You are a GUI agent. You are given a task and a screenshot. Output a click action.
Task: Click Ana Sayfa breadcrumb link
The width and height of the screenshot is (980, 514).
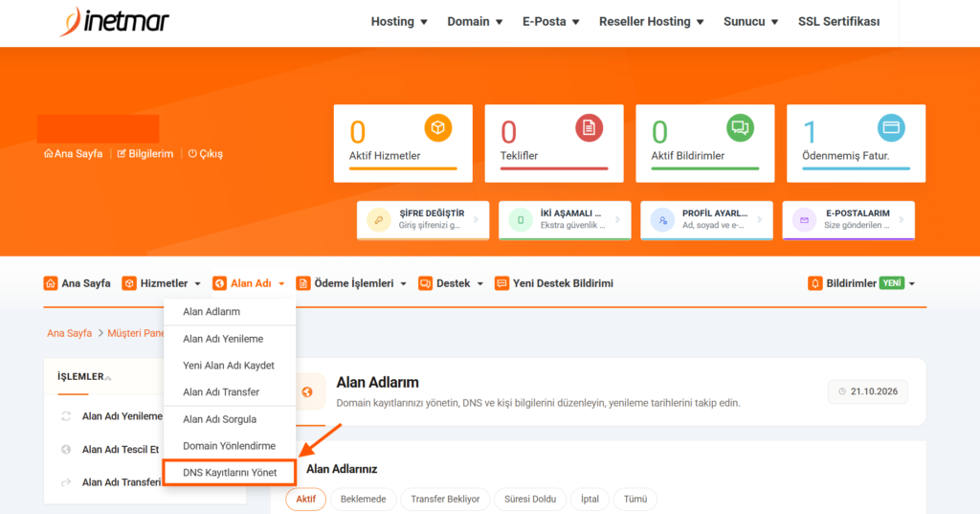pos(69,333)
